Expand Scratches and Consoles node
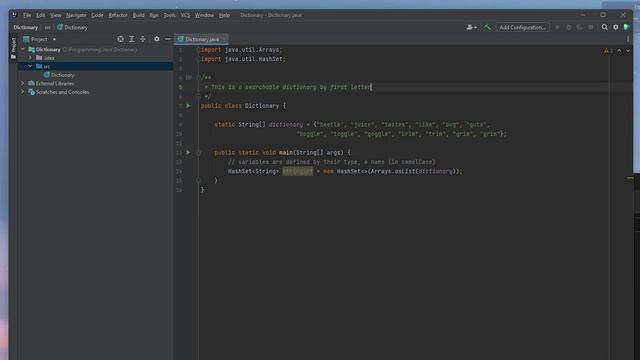The height and width of the screenshot is (360, 640). (x=23, y=92)
